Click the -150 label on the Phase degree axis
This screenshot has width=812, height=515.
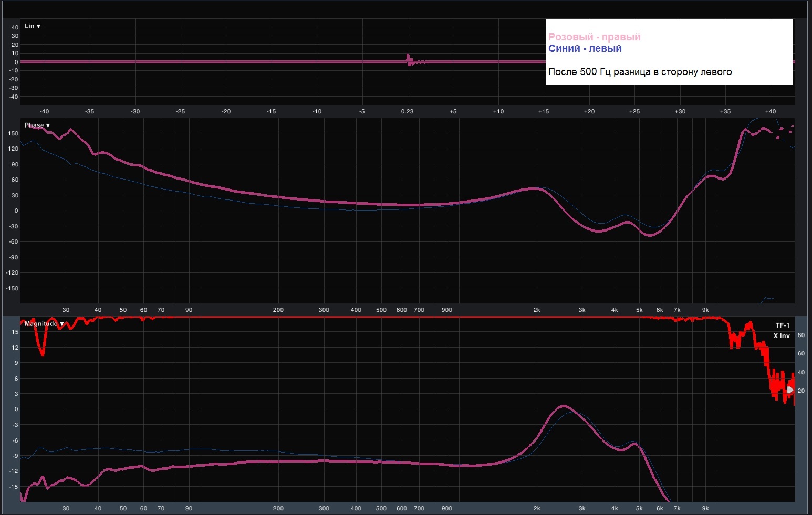12,288
